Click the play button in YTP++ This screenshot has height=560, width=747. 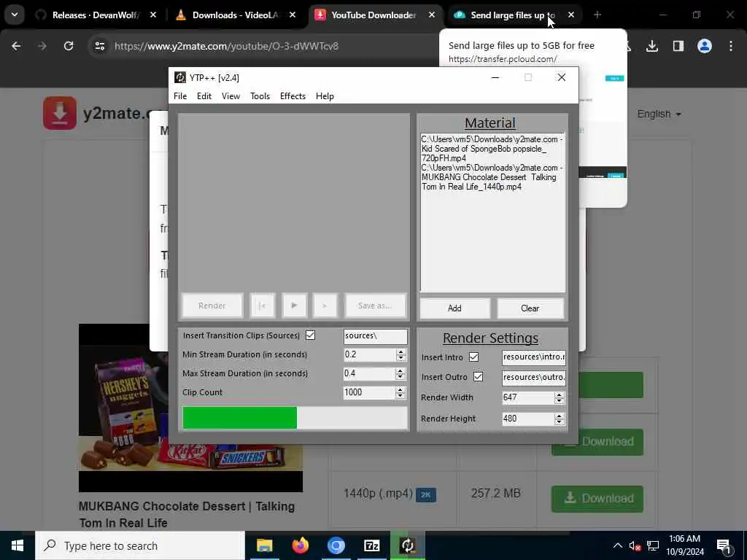tap(294, 306)
